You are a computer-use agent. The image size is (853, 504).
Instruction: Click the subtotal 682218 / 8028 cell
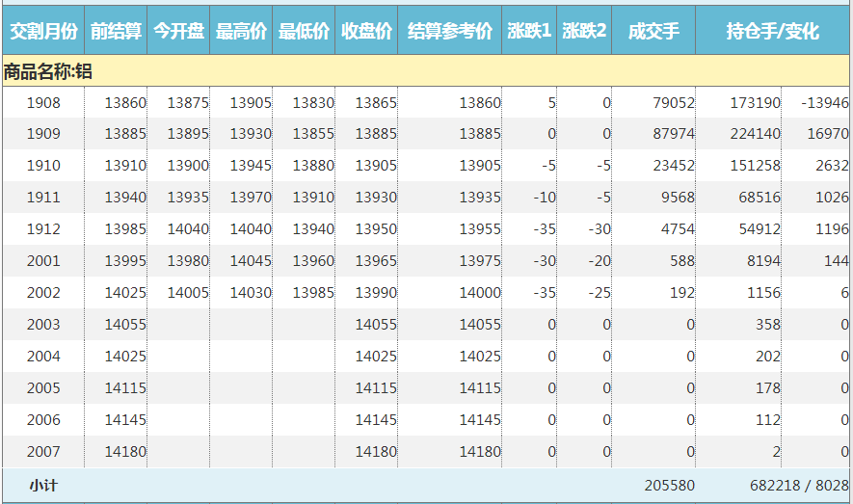pos(798,486)
